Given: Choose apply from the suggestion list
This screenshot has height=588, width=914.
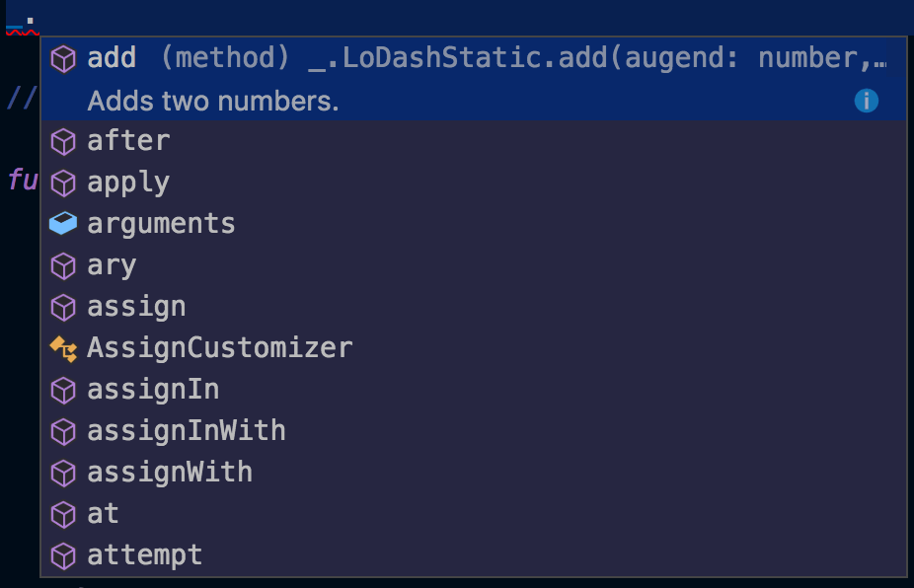Looking at the screenshot, I should (x=128, y=184).
